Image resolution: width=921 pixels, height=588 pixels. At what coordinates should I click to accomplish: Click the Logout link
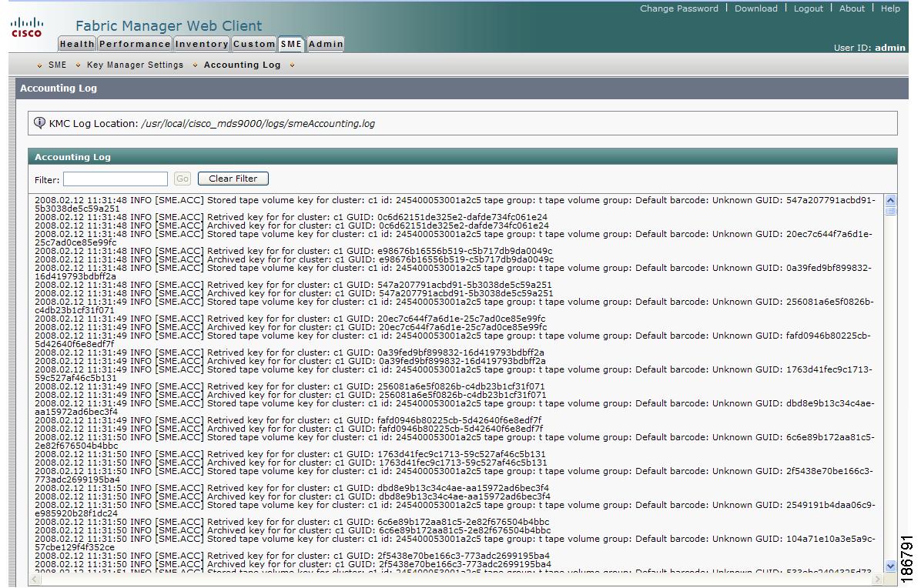[x=809, y=8]
